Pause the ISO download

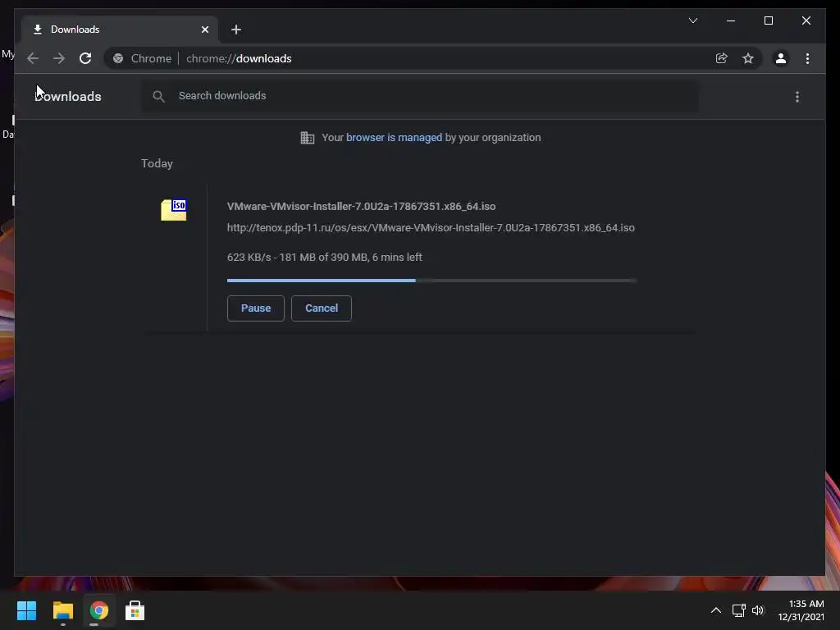(256, 308)
